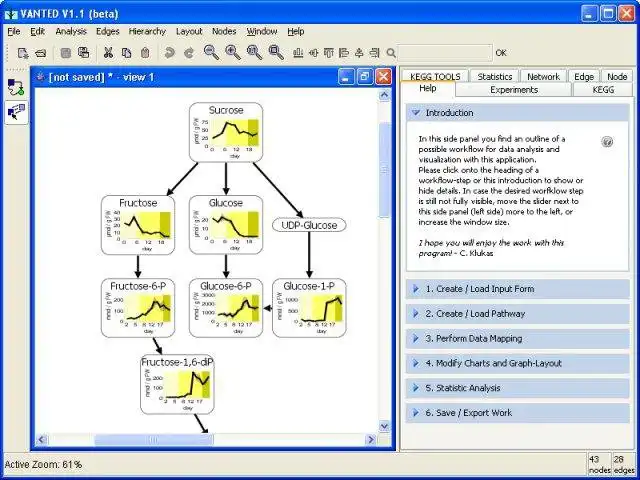Click the Active Zoom: 61% status text
Image resolution: width=640 pixels, height=480 pixels.
point(43,464)
